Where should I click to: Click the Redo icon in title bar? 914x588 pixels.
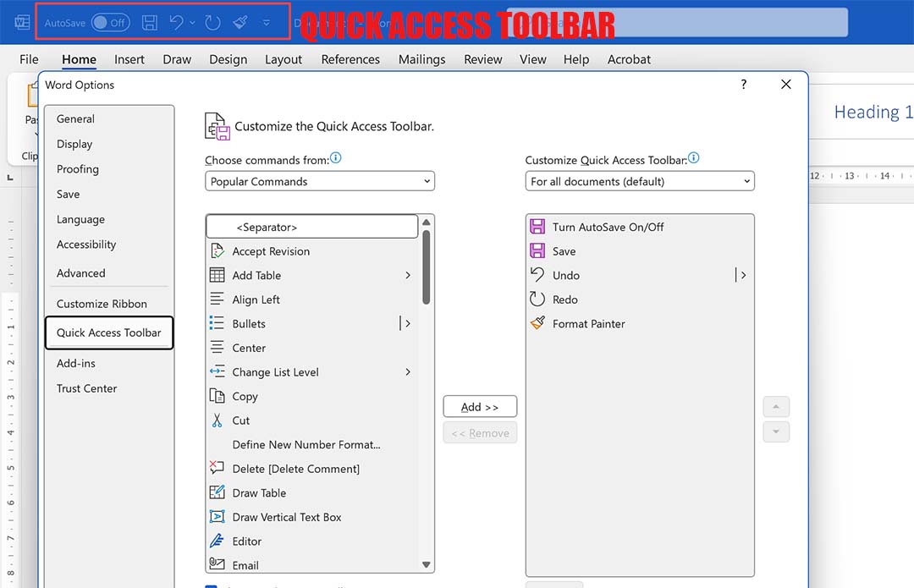[212, 23]
